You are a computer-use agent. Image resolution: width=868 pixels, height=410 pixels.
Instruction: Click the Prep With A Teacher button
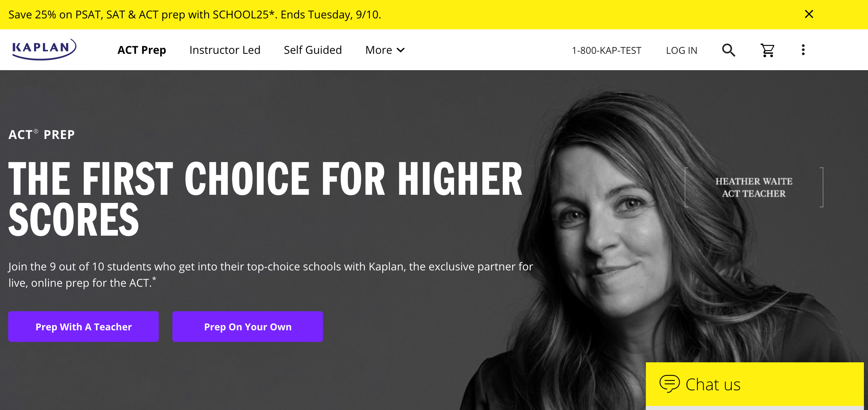pos(83,327)
